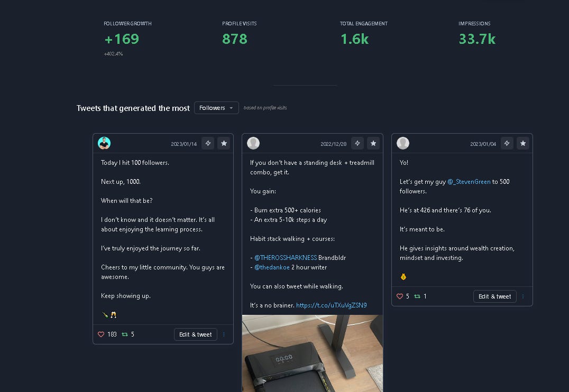Viewport: 569px width, 392px height.
Task: Click the IMPRESSIONS label
Action: point(474,24)
